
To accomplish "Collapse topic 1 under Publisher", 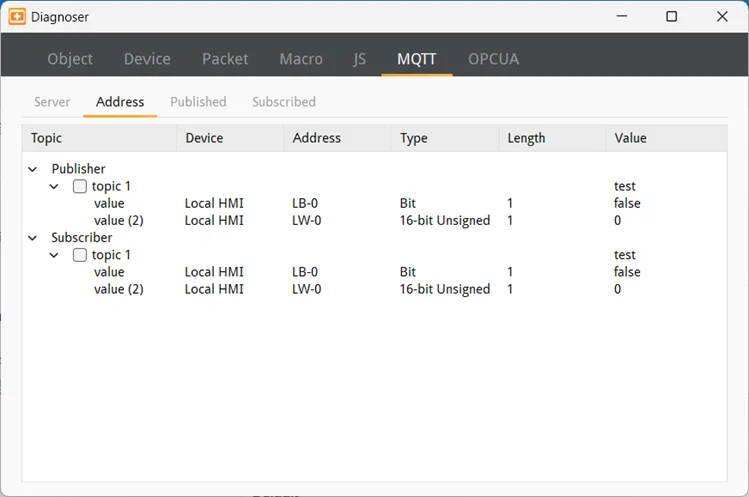I will click(54, 186).
